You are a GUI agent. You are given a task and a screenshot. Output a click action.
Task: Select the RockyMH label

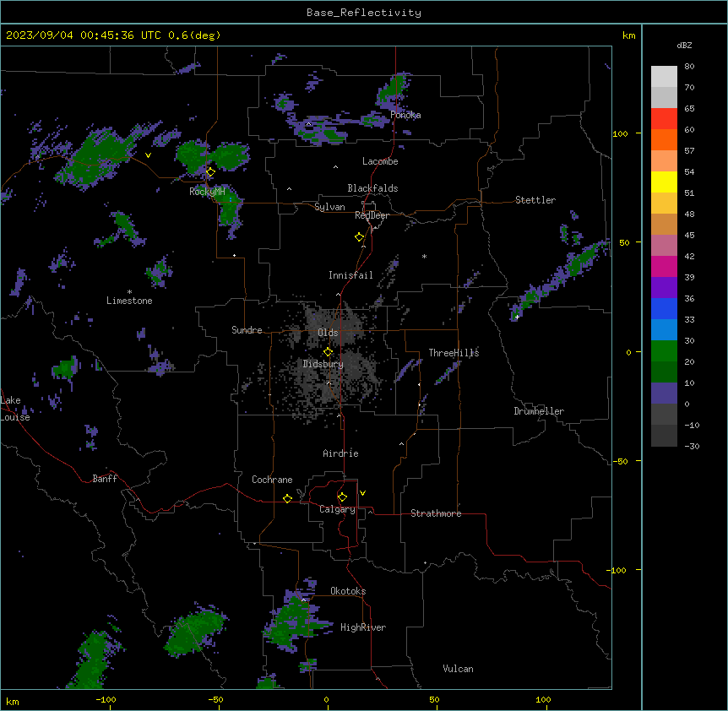click(207, 191)
